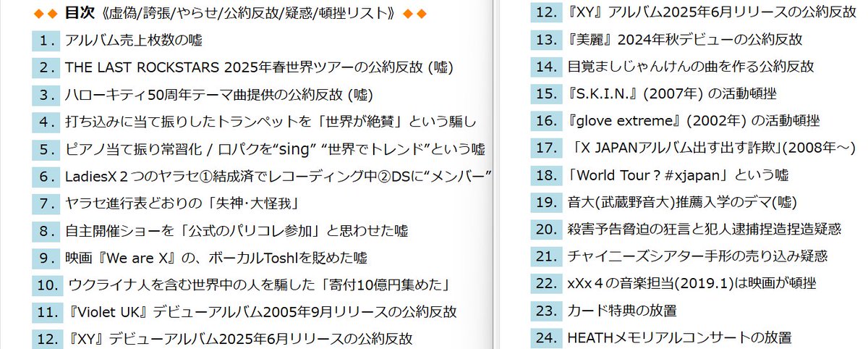Open HEATHメモリアルコンサートの放置
Image resolution: width=868 pixels, height=349 pixels.
[x=679, y=337]
